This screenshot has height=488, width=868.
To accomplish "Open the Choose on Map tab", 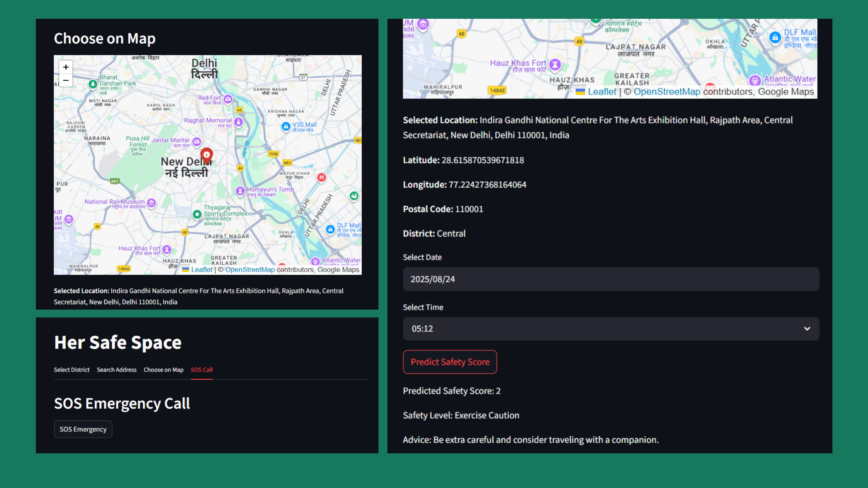I will 163,369.
